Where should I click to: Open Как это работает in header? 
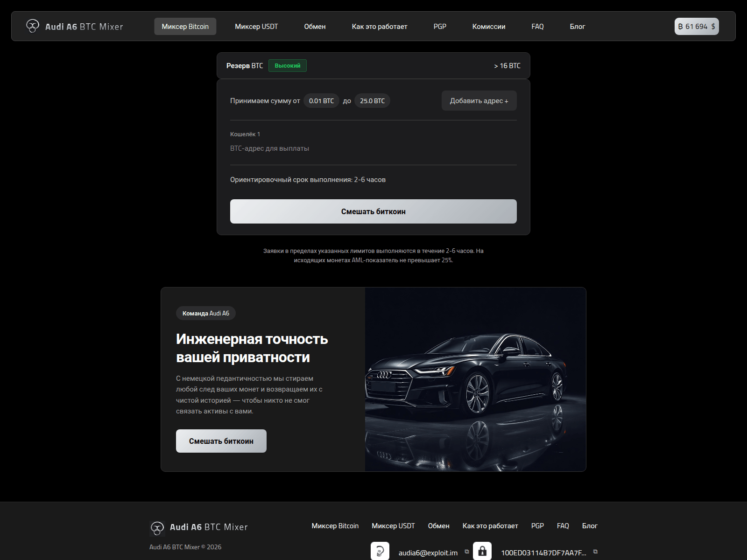tap(380, 27)
